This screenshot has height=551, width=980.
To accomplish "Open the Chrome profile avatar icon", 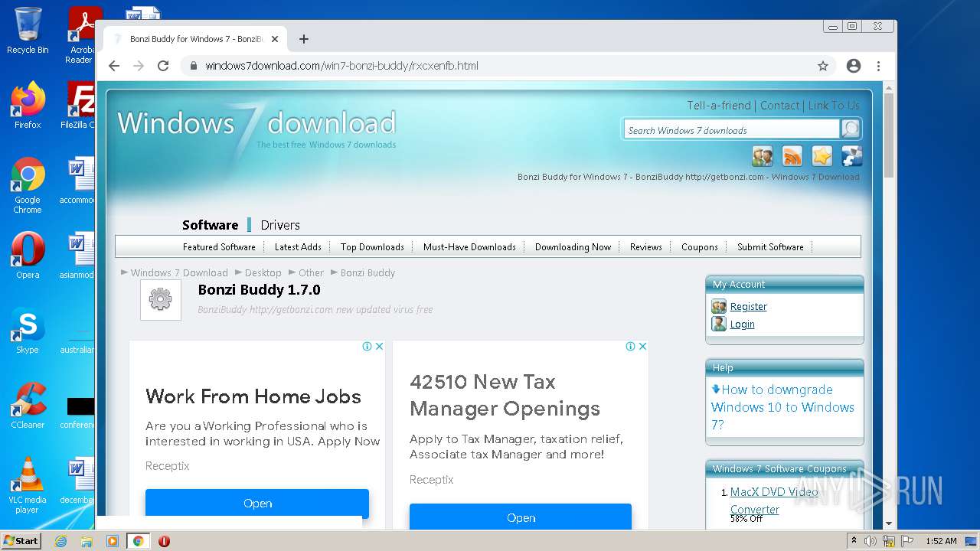I will pyautogui.click(x=854, y=66).
